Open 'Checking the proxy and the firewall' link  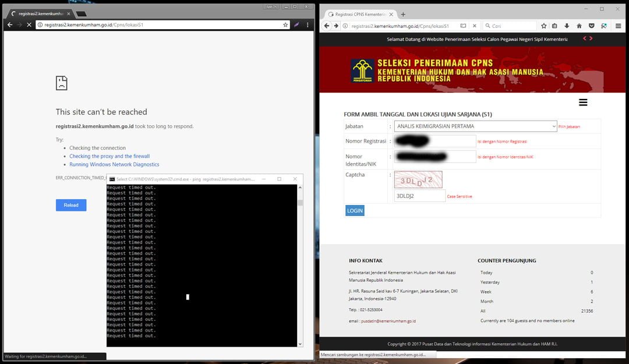point(109,156)
